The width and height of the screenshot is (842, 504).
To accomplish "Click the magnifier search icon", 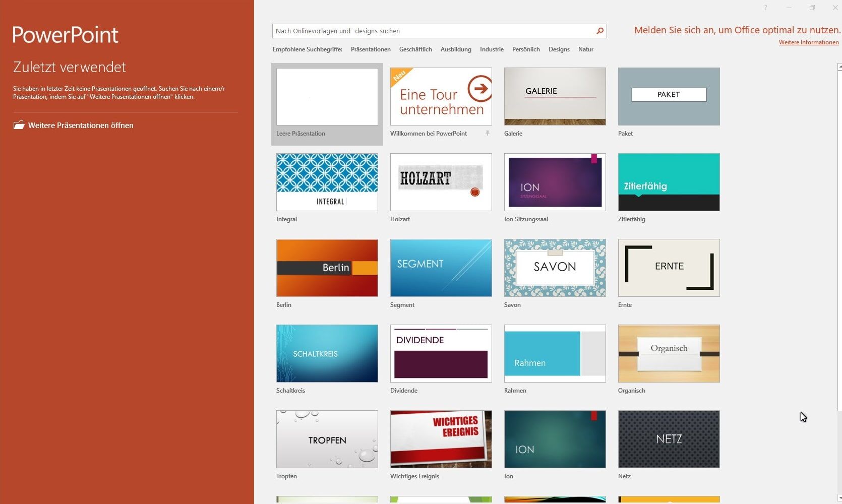I will [x=599, y=31].
